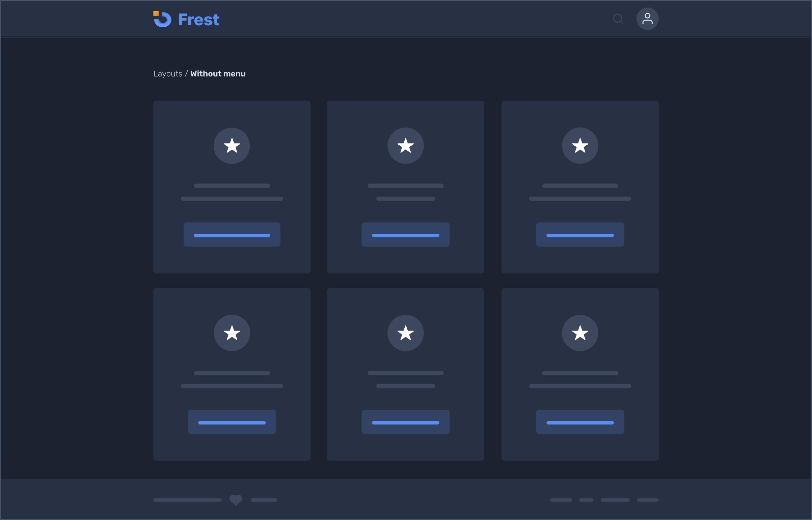Click the leftmost footer text placeholder

coord(187,500)
